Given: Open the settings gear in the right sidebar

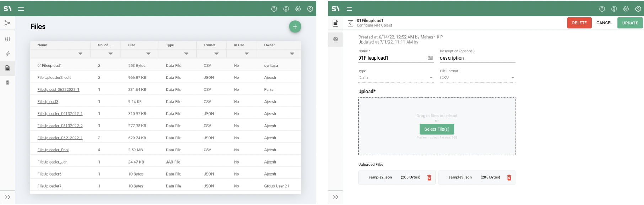Looking at the screenshot, I should tap(336, 39).
